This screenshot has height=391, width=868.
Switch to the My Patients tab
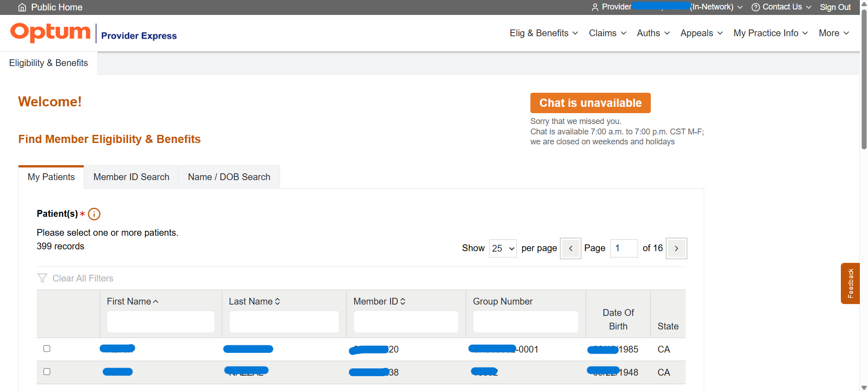coord(51,177)
